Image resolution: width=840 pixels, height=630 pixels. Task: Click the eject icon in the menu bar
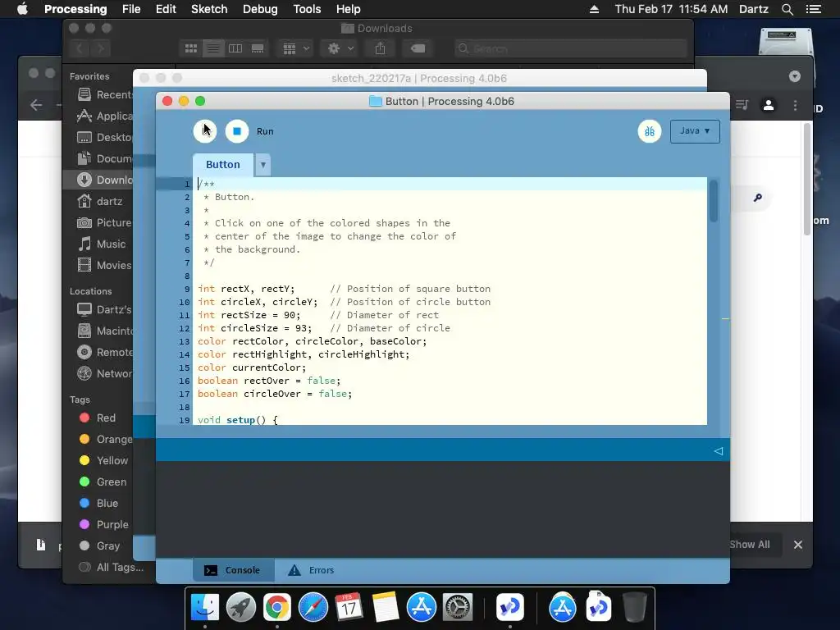(x=594, y=9)
